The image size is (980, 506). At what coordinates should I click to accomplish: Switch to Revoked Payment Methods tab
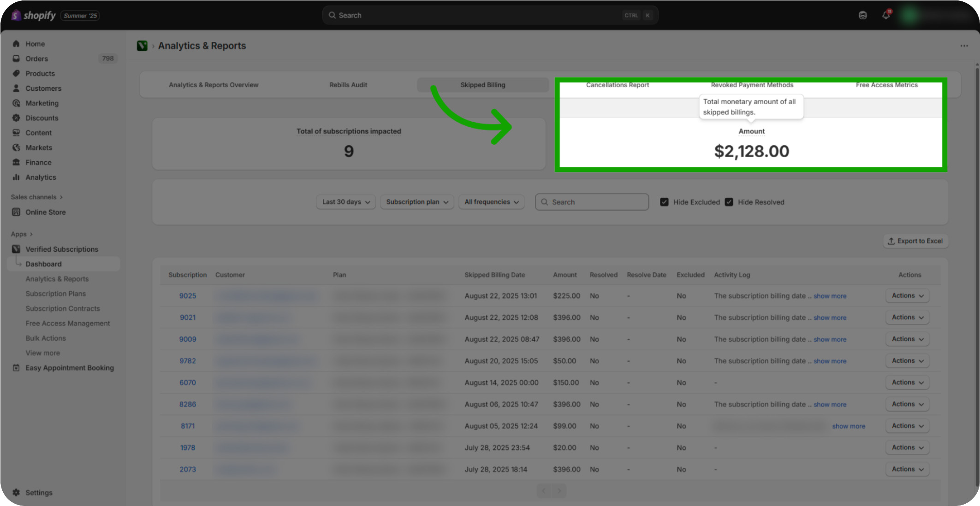(752, 85)
